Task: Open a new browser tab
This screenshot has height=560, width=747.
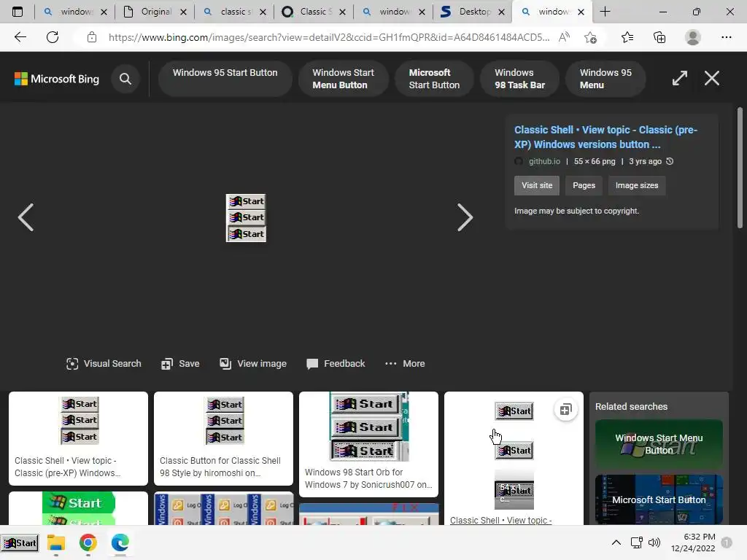Action: (605, 12)
